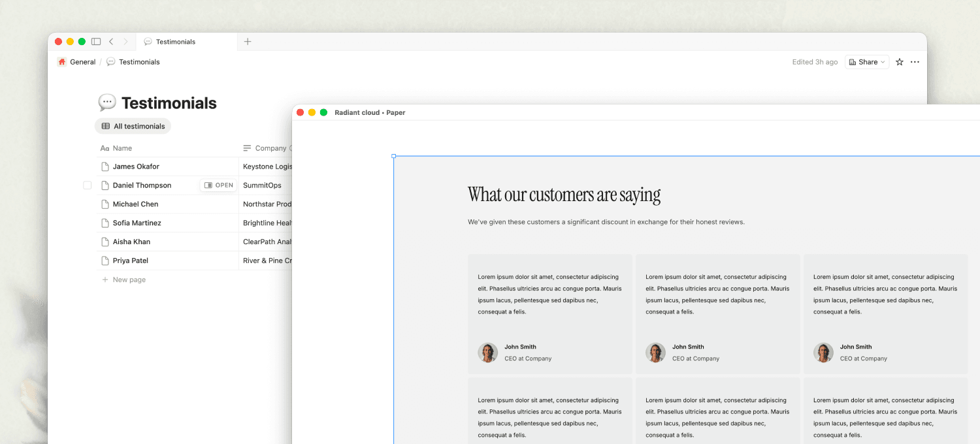980x444 pixels.
Task: Click the page icon next to Aisha Khan
Action: point(105,242)
